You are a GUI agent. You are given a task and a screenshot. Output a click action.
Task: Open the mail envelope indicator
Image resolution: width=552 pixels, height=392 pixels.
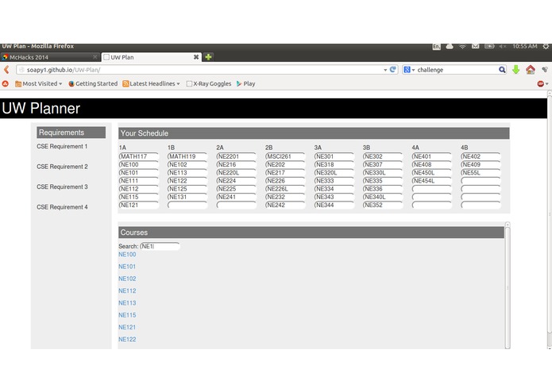pyautogui.click(x=475, y=46)
